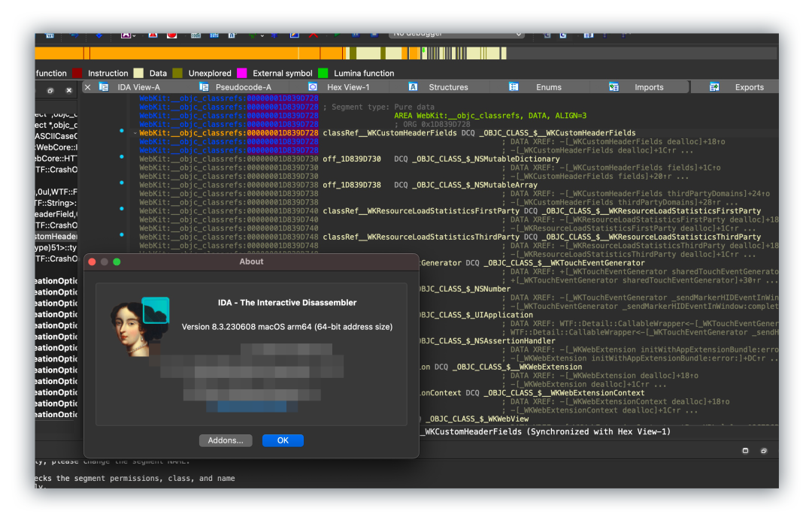The image size is (812, 523).
Task: Toggle breakpoint dot at classRef__WKResourceLoadStatisticsFirstParty
Action: [x=122, y=209]
